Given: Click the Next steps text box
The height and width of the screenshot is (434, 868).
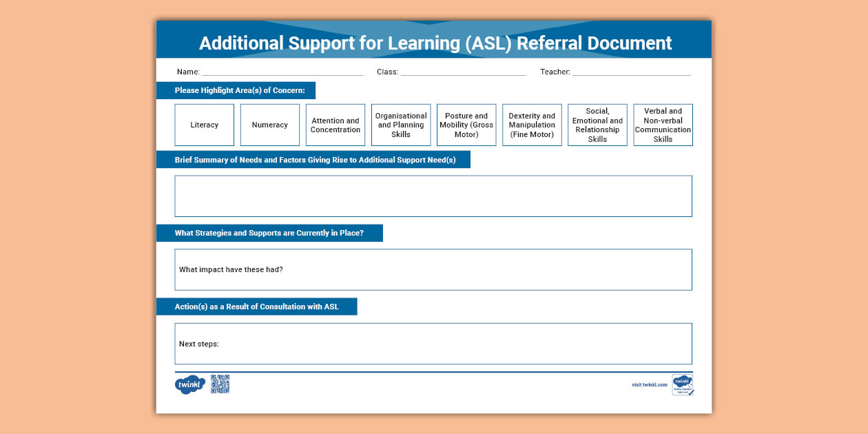Looking at the screenshot, I should (433, 343).
